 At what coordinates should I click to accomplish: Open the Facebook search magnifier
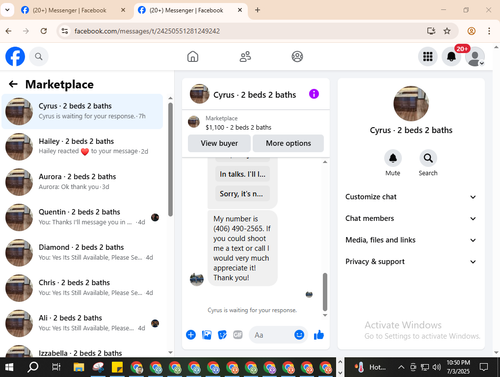click(x=39, y=57)
